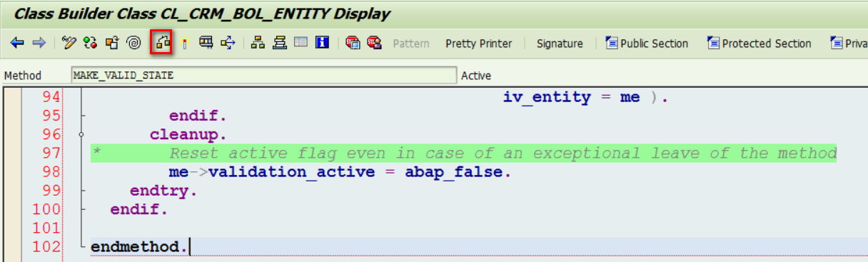Open the Protected Section
The width and height of the screenshot is (868, 262).
[759, 44]
